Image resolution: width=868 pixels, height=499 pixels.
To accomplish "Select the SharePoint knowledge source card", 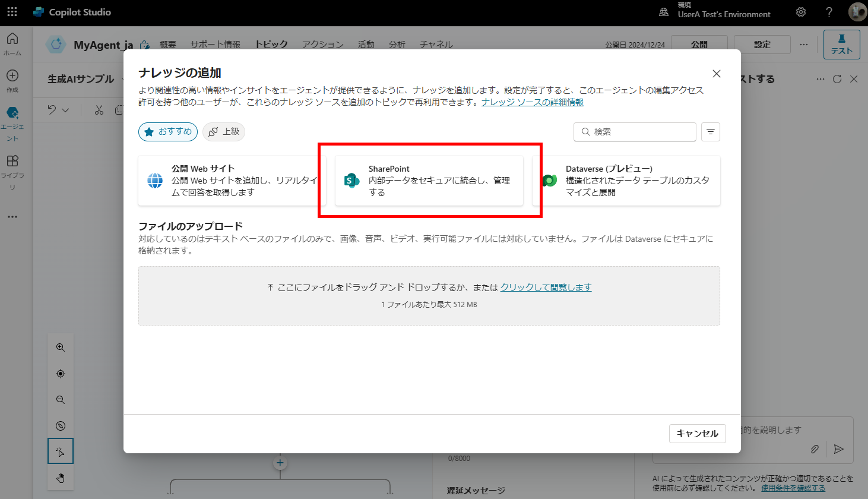I will point(429,181).
